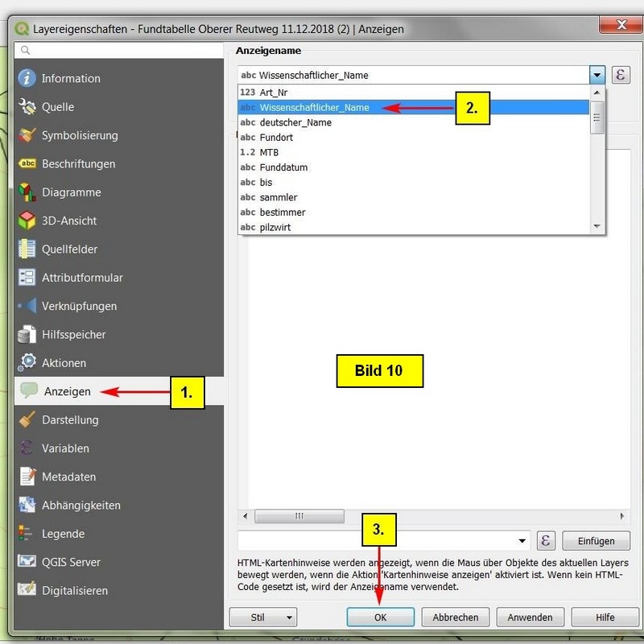The width and height of the screenshot is (644, 644).
Task: Open the Aktionen gear icon
Action: point(27,363)
